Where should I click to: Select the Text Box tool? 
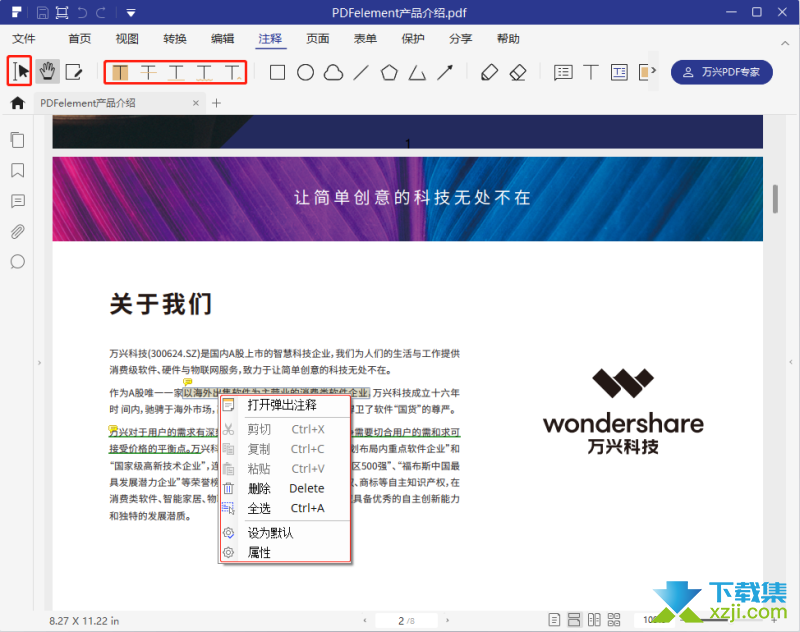(619, 72)
